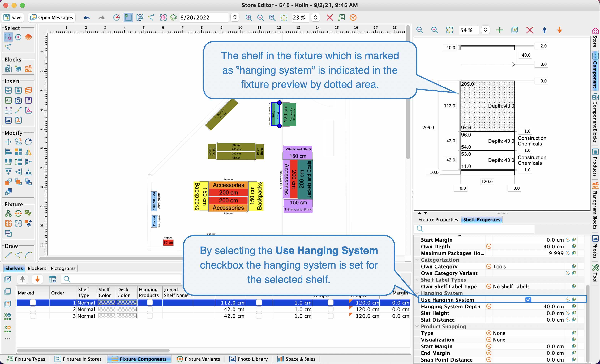Click the orange check validation icon
Screen dimensions: 600x364
pos(353,18)
